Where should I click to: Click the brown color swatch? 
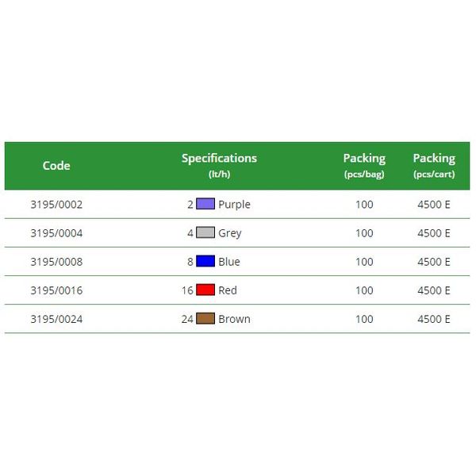205,318
